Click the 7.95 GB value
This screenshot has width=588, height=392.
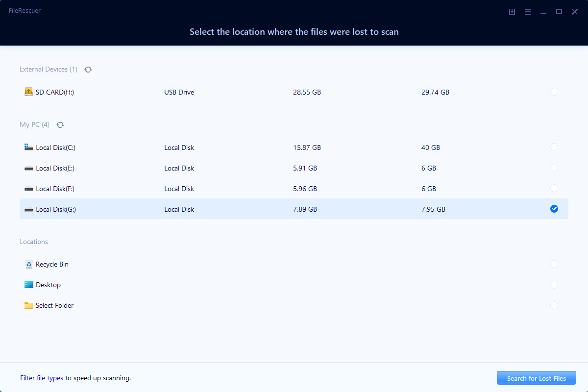point(433,209)
